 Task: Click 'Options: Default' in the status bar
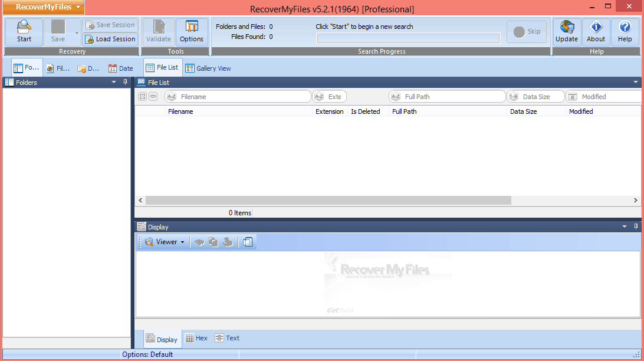147,355
